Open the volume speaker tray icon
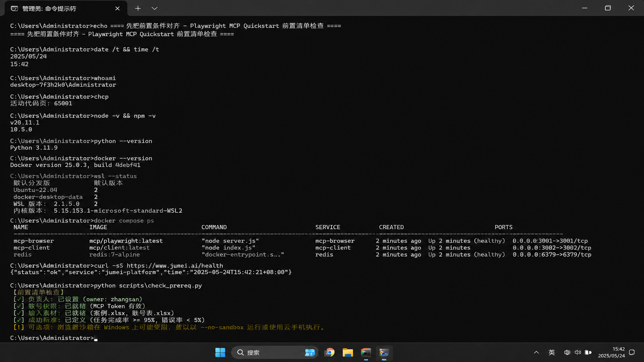This screenshot has width=644, height=362. point(578,352)
